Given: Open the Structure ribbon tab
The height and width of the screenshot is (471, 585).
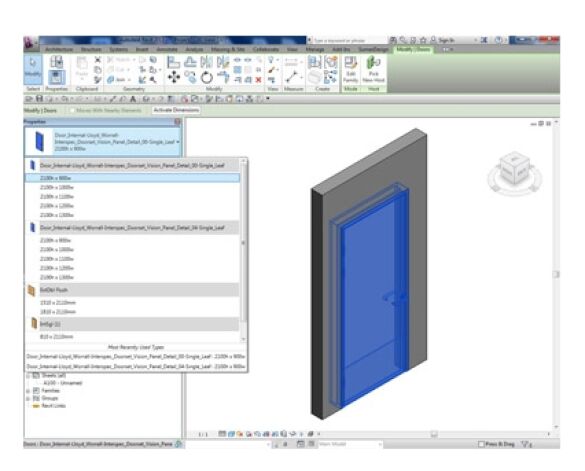Looking at the screenshot, I should pos(91,49).
